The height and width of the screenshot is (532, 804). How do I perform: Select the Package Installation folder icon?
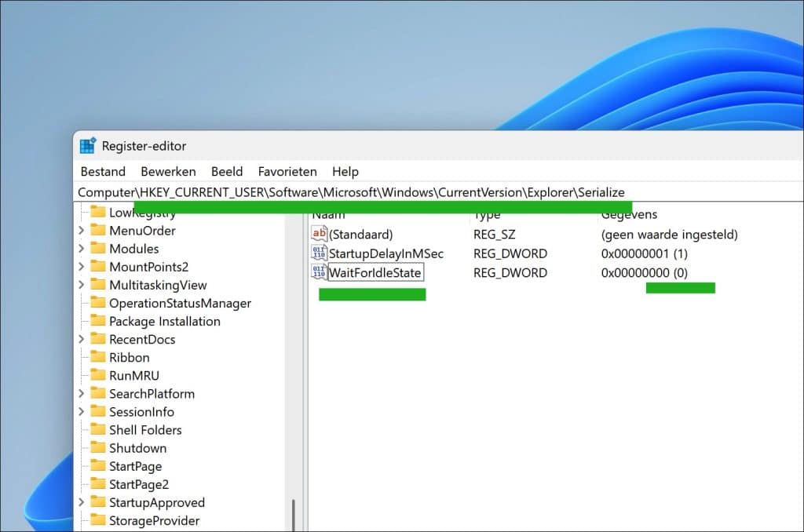[x=99, y=321]
